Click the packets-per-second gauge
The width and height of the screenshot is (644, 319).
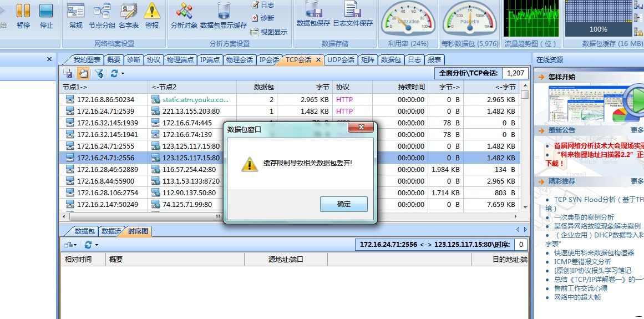point(470,18)
